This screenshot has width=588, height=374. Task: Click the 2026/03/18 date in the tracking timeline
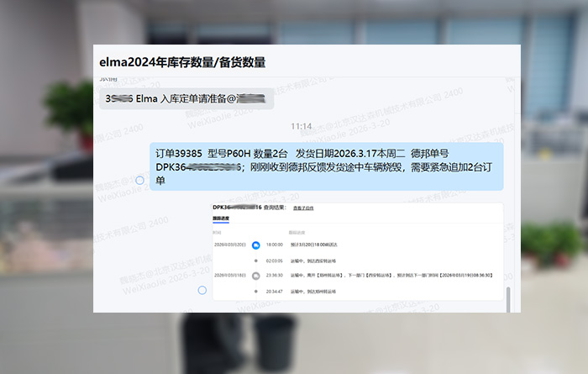pyautogui.click(x=229, y=275)
